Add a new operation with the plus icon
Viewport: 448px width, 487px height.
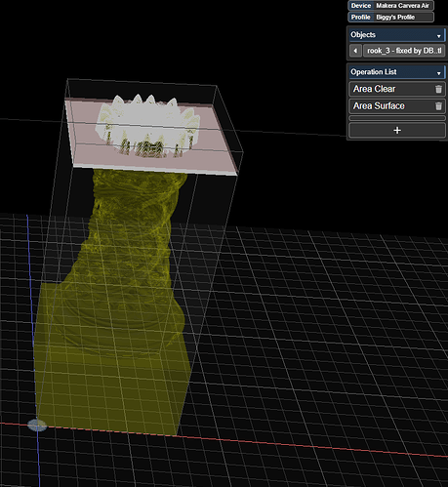point(397,131)
